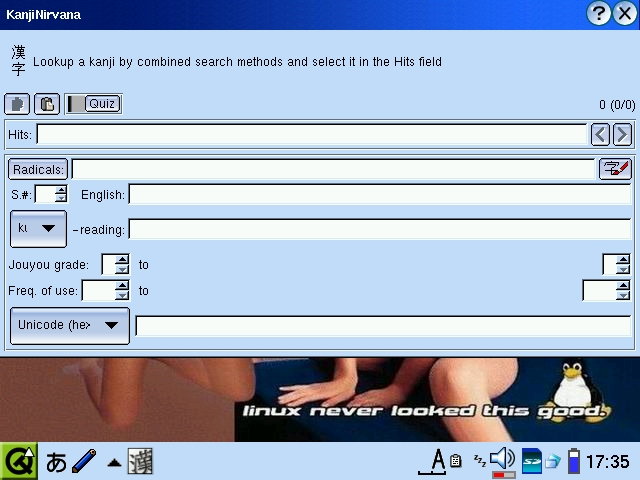Click the KanjiNirvana taskbar kanji icon
The height and width of the screenshot is (480, 640).
point(141,462)
